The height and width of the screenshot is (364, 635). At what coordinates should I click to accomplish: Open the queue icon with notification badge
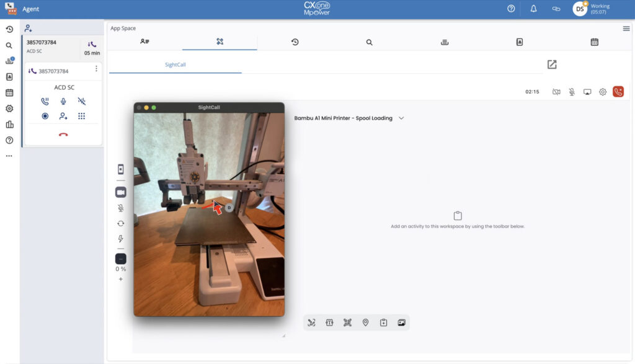(10, 61)
